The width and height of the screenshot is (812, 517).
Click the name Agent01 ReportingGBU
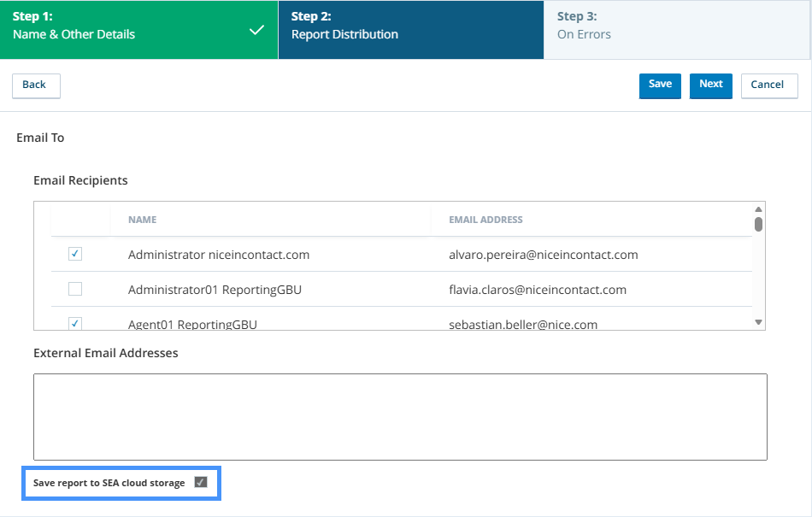[192, 325]
